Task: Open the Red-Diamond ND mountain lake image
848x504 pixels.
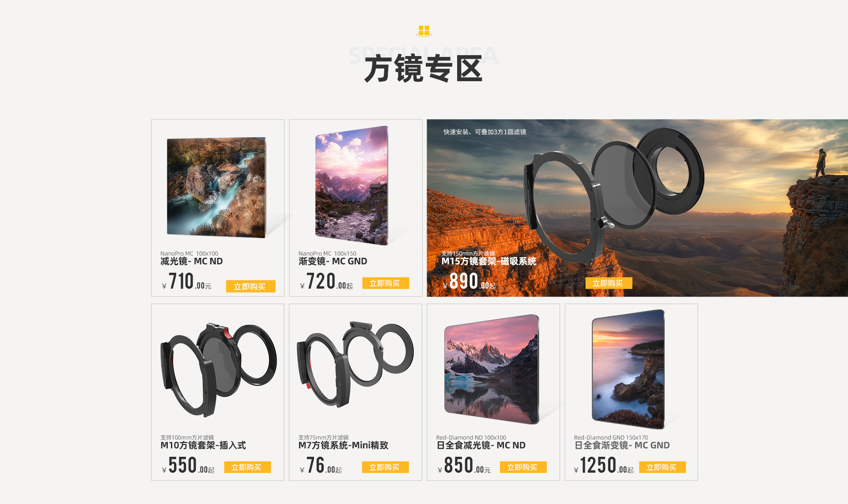Action: [x=492, y=369]
